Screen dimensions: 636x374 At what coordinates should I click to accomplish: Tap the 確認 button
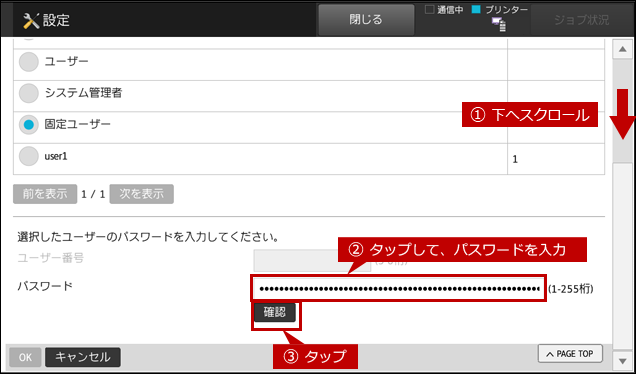275,312
